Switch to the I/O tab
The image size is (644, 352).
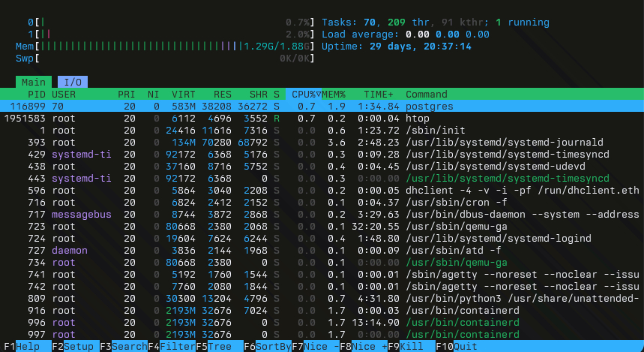72,82
